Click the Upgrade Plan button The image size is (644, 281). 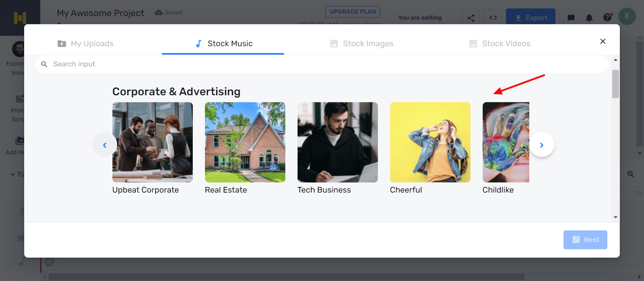pyautogui.click(x=353, y=12)
